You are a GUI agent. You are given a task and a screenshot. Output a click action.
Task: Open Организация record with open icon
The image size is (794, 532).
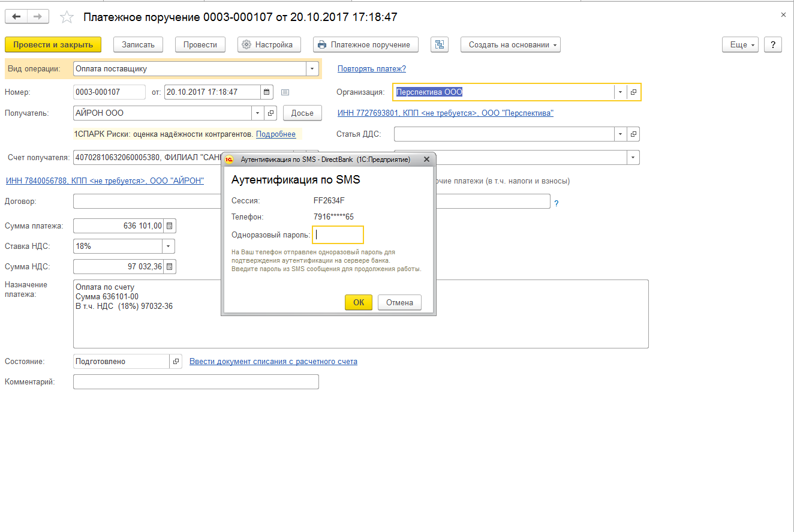pos(633,92)
